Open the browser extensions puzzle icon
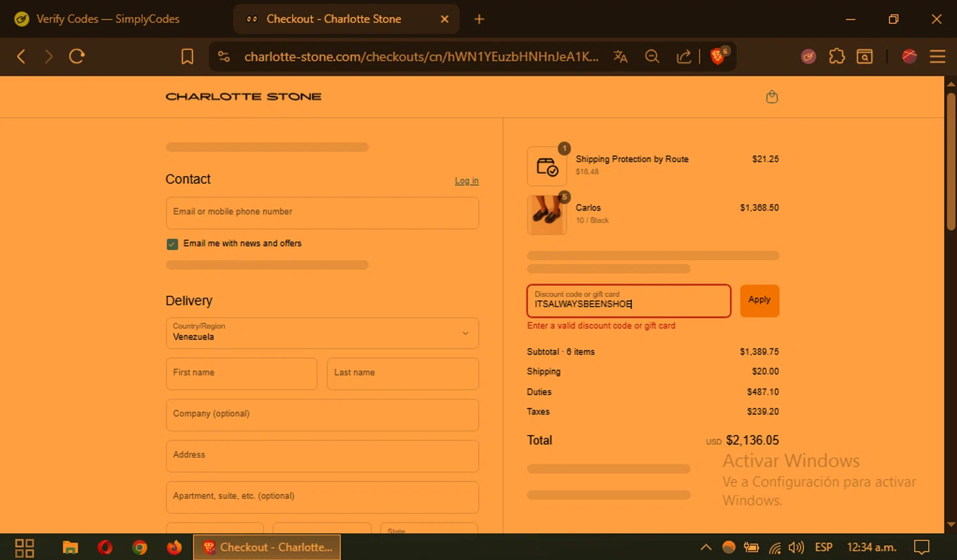 tap(836, 57)
